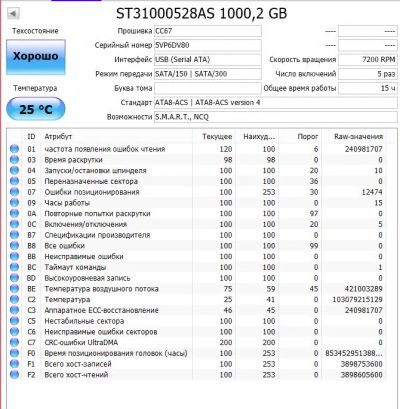Click raw value 853452951388...
Screen dimensions: 400x409
pyautogui.click(x=354, y=353)
